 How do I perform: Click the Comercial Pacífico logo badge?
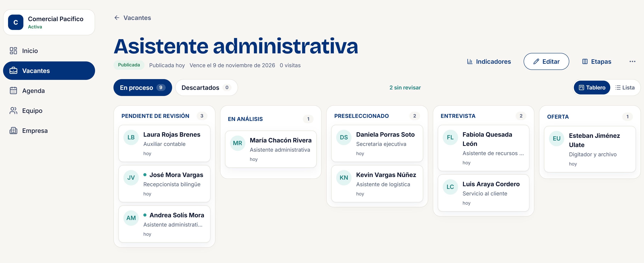click(16, 22)
